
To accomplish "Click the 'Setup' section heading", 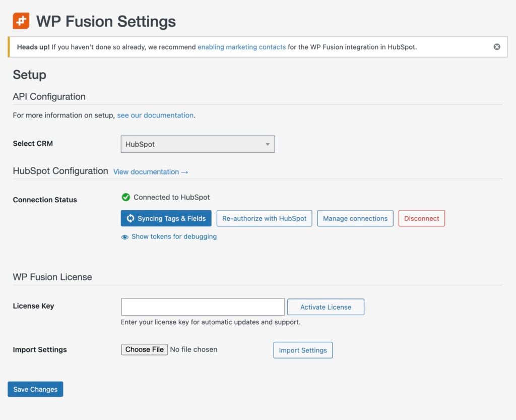I will pyautogui.click(x=30, y=75).
